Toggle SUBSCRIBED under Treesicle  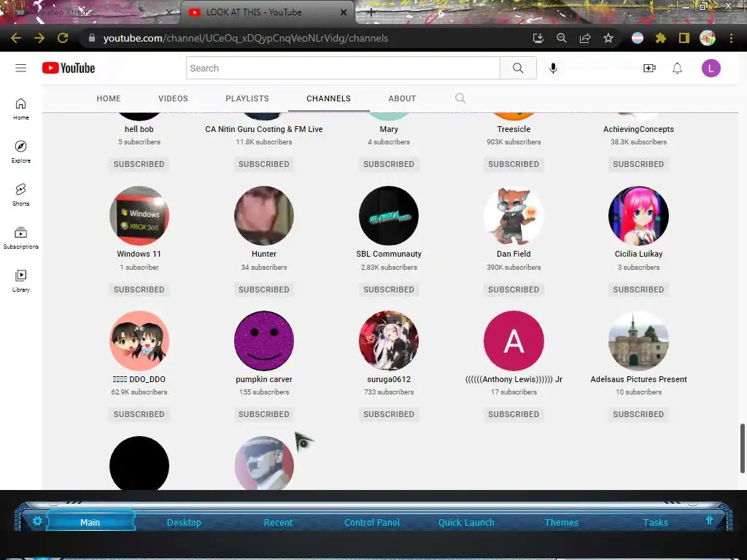pos(514,164)
